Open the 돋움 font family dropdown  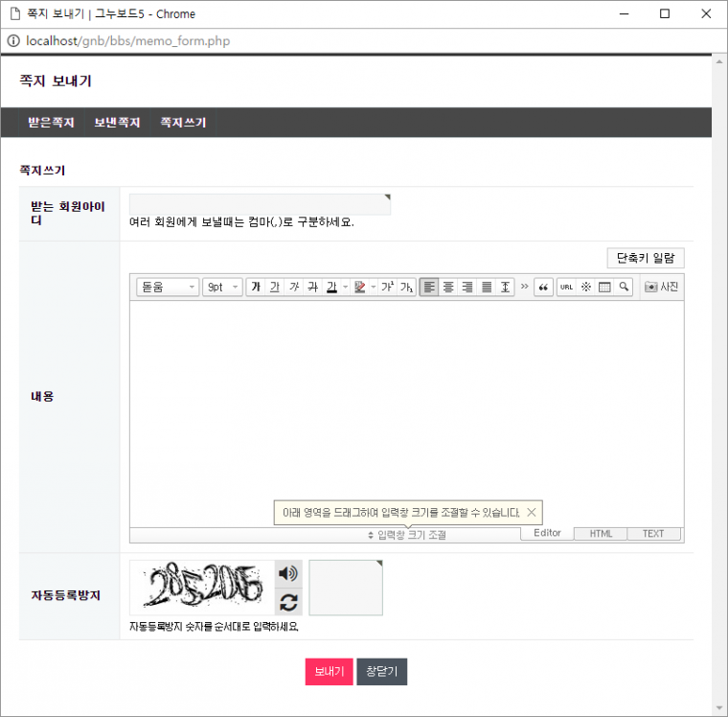click(x=168, y=287)
